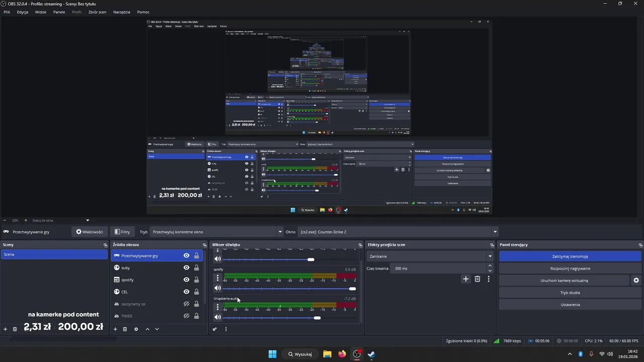
Task: Undock the Źródła obrazu panel float icon
Action: tap(204, 245)
